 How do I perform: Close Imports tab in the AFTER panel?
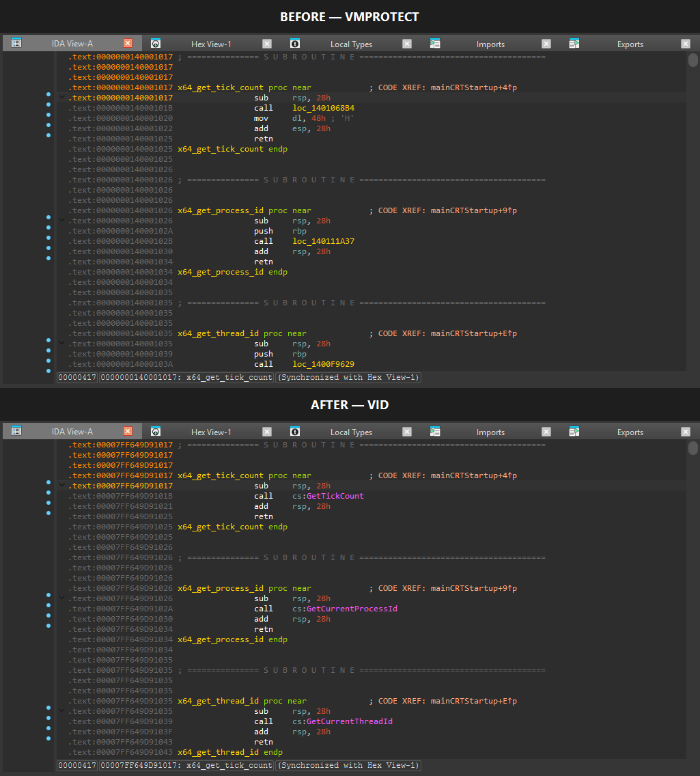(x=546, y=432)
